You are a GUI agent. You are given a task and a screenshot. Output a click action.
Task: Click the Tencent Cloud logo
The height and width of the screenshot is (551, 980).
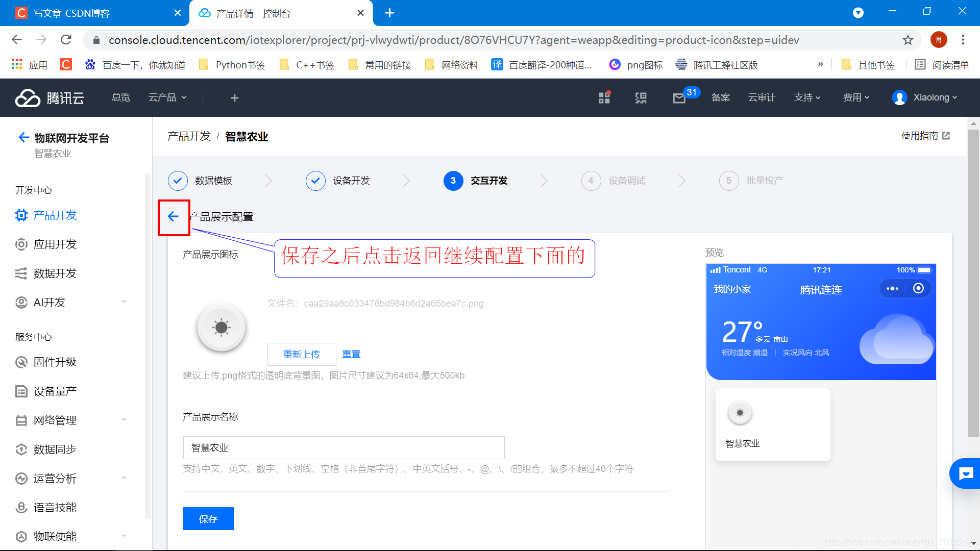50,98
